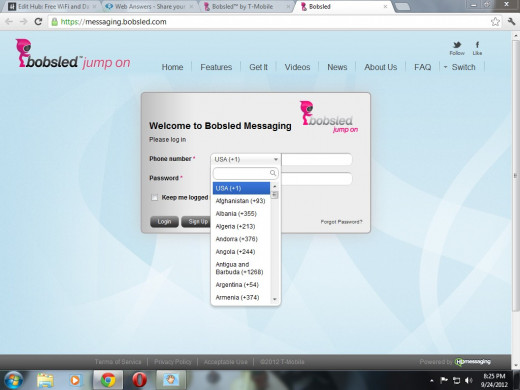Pick Antigua and Barbuda (+1268)
520x390 pixels.
pyautogui.click(x=241, y=268)
